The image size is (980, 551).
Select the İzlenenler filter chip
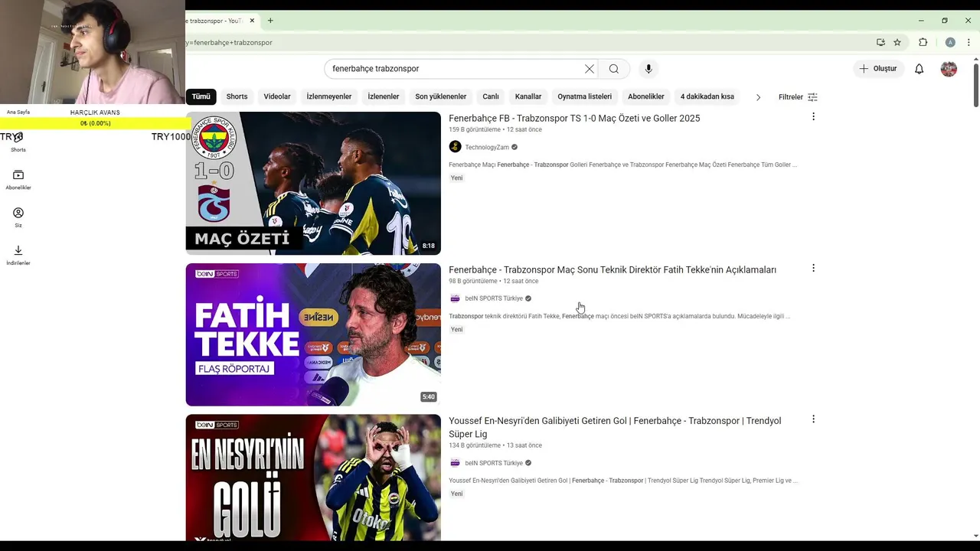tap(384, 97)
